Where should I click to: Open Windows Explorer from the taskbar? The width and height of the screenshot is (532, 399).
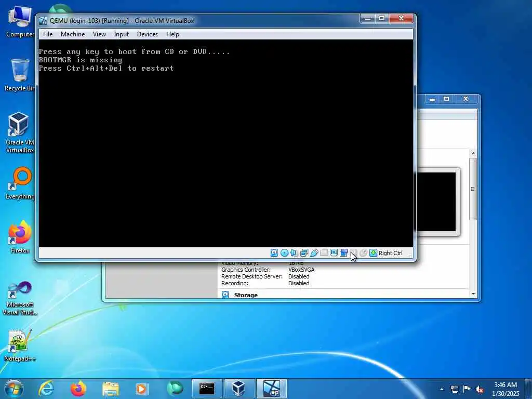pos(110,389)
